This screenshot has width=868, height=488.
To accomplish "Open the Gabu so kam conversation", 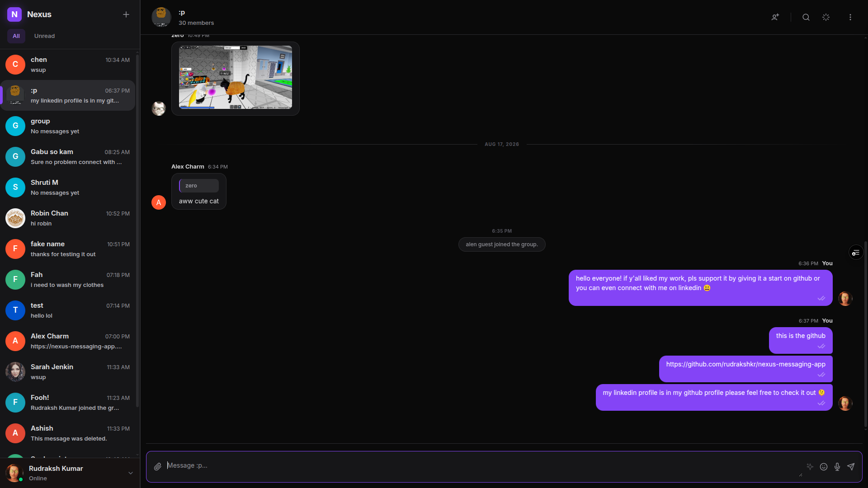I will [x=68, y=157].
